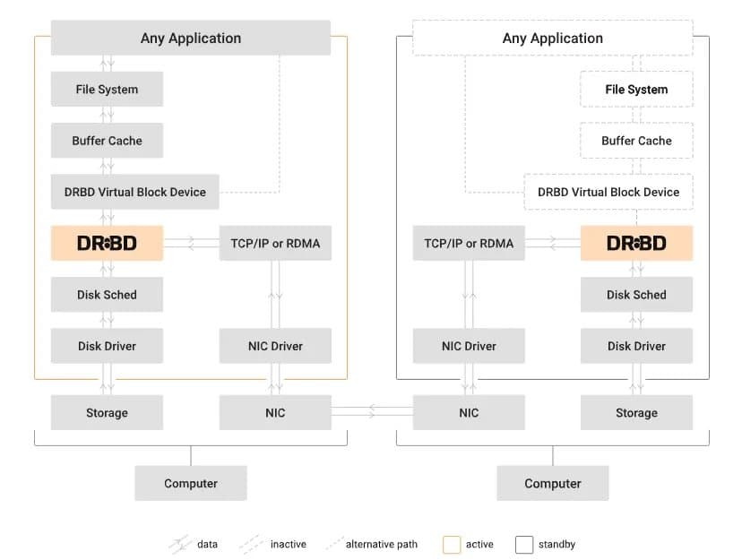Click the right node's Disk Sched block
The height and width of the screenshot is (560, 742).
[636, 294]
